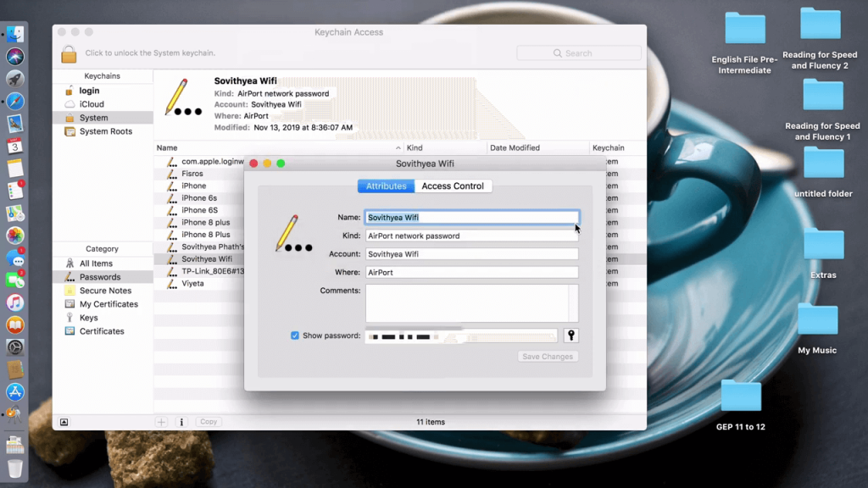Toggle the preview pane icon at bottom left
Viewport: 868px width, 488px height.
pyautogui.click(x=64, y=422)
